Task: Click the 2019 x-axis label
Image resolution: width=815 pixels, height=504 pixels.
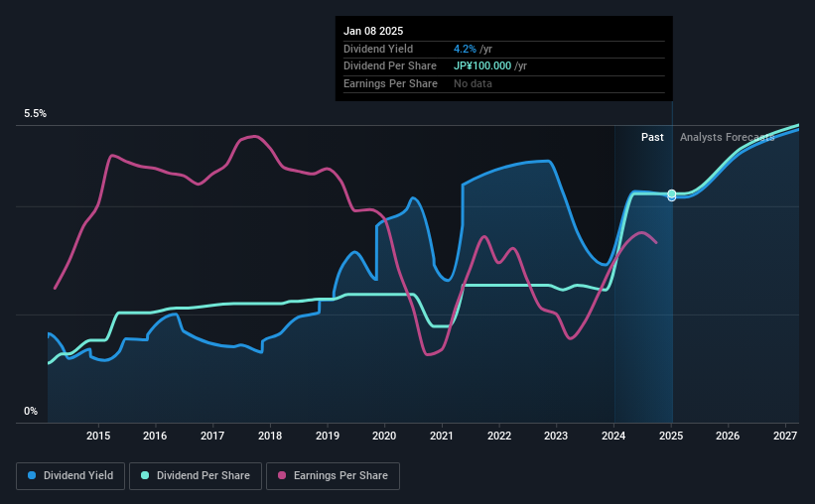Action: pyautogui.click(x=328, y=436)
